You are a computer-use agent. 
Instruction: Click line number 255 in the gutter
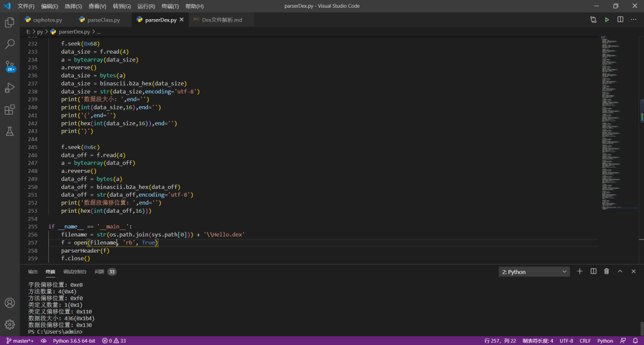32,226
